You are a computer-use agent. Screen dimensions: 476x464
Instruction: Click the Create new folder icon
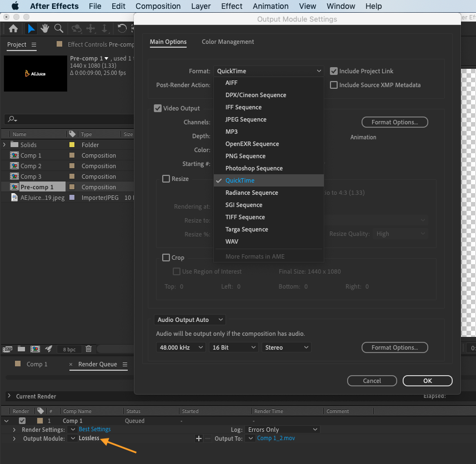click(x=21, y=349)
